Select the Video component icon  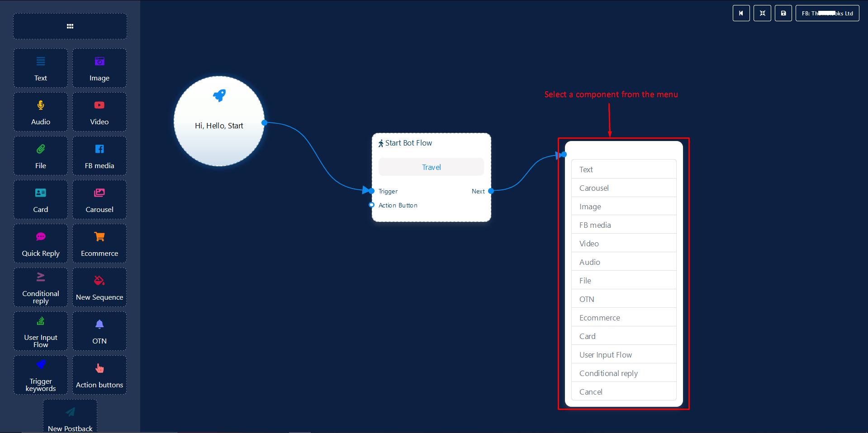click(x=100, y=106)
